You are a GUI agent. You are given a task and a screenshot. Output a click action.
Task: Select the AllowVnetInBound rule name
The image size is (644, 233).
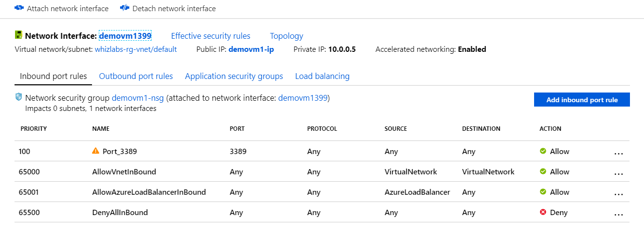[x=124, y=171]
